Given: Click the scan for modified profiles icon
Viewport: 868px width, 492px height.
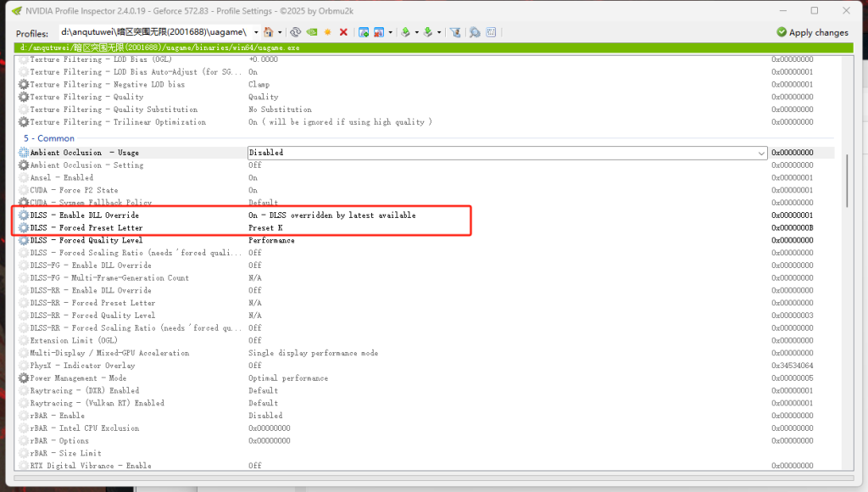Looking at the screenshot, I should tap(475, 32).
